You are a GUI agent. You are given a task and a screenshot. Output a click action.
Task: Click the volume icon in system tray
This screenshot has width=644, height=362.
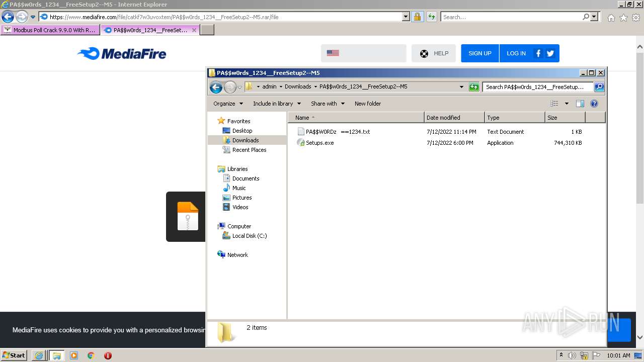coord(572,355)
